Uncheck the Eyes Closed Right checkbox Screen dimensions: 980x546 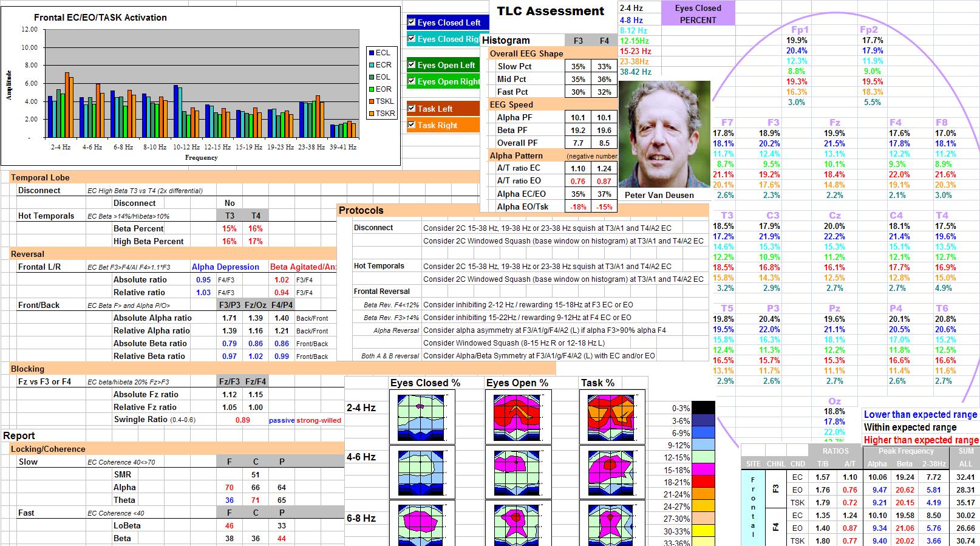point(412,39)
